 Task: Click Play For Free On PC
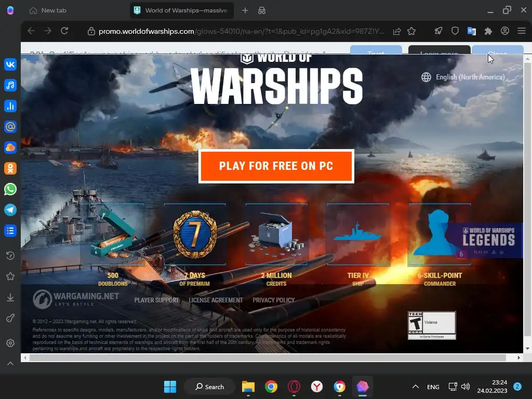[x=276, y=166]
